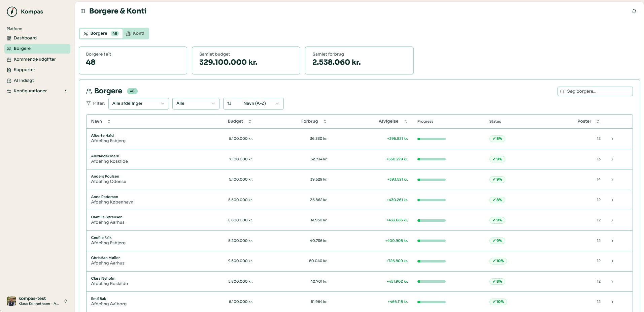
Task: Open the AI Indsigt page
Action: 24,81
